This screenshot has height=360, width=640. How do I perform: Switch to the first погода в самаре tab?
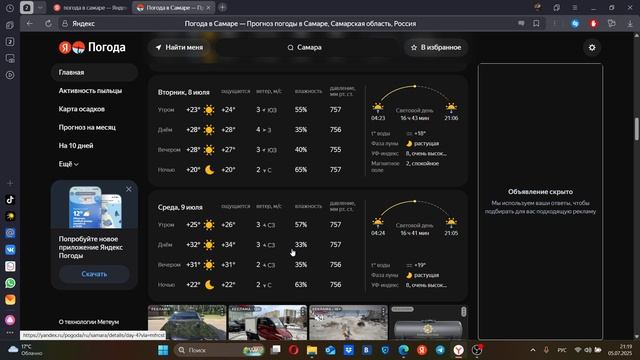[x=91, y=8]
